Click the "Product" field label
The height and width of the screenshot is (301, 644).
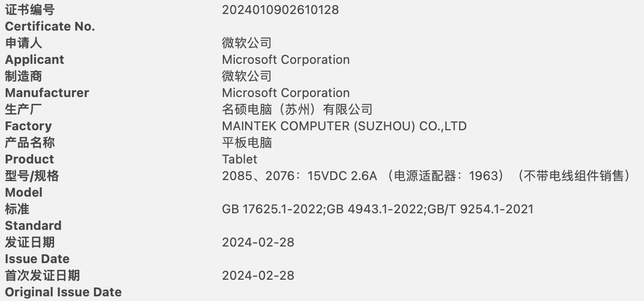point(29,159)
